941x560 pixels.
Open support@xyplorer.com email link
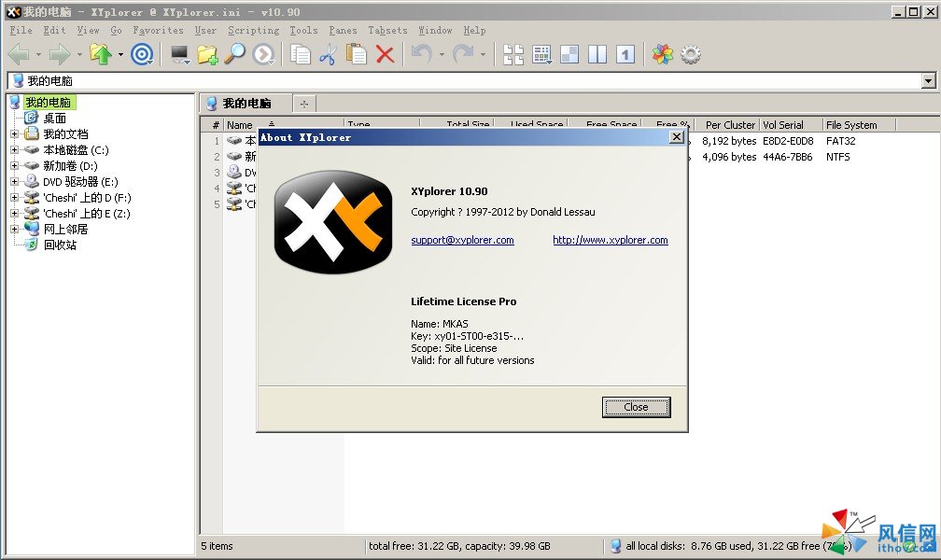click(462, 240)
